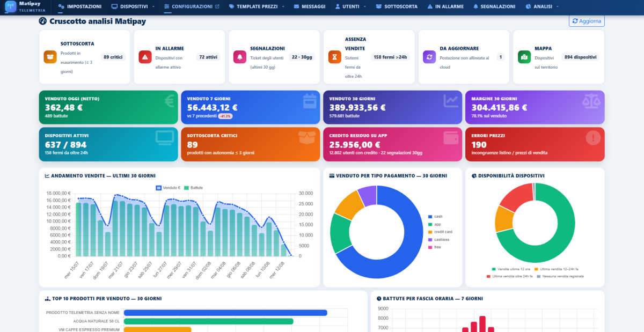Image resolution: width=644 pixels, height=332 pixels.
Task: Click the monitor icon on Dispositivi Attivi tile
Action: tap(165, 138)
